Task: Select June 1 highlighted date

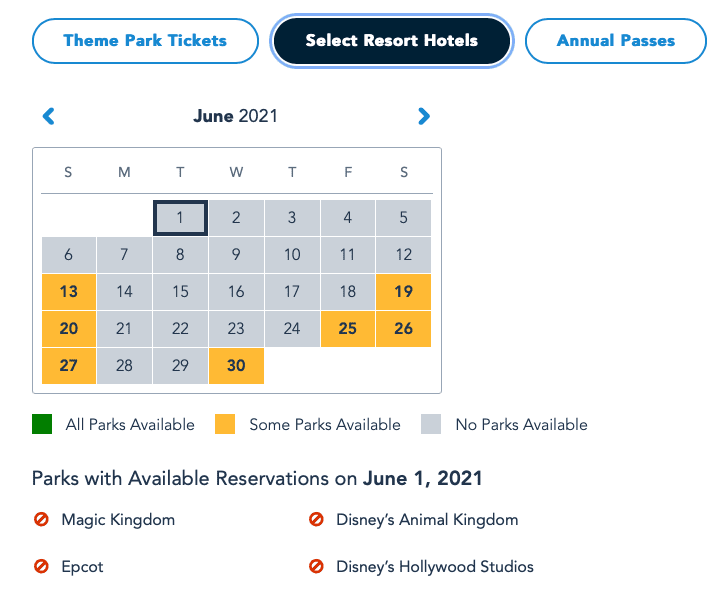Action: click(180, 218)
